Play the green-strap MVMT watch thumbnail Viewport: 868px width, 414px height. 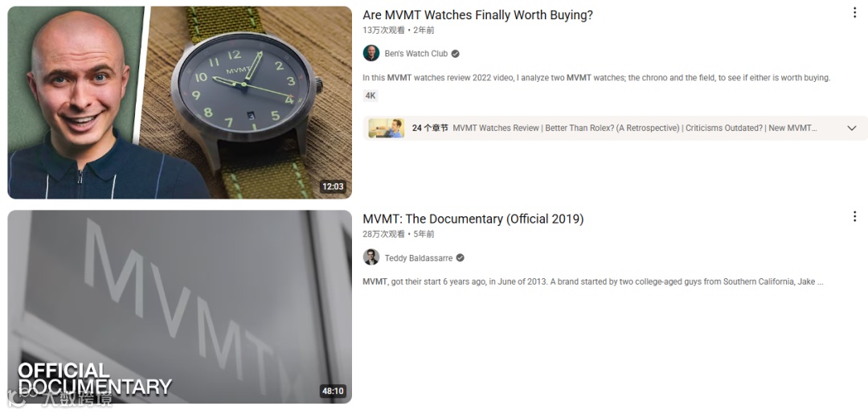tap(179, 102)
